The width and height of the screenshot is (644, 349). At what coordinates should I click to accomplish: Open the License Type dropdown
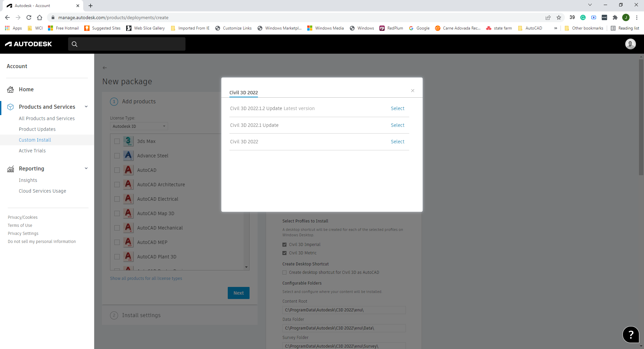[139, 126]
